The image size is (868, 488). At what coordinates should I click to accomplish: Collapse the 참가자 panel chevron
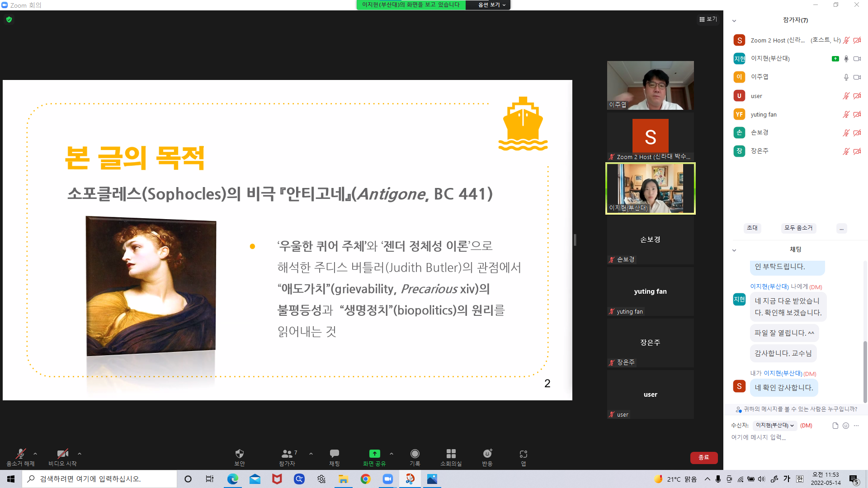(734, 21)
